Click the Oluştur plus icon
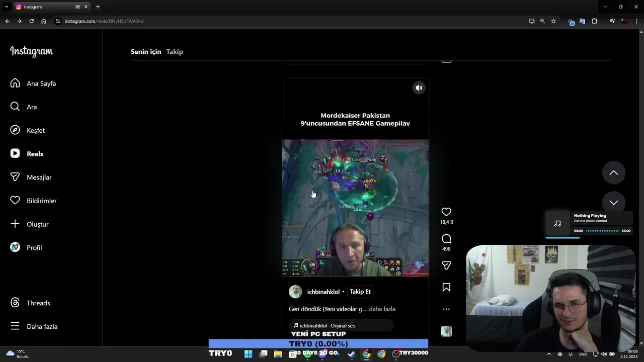 tap(15, 224)
